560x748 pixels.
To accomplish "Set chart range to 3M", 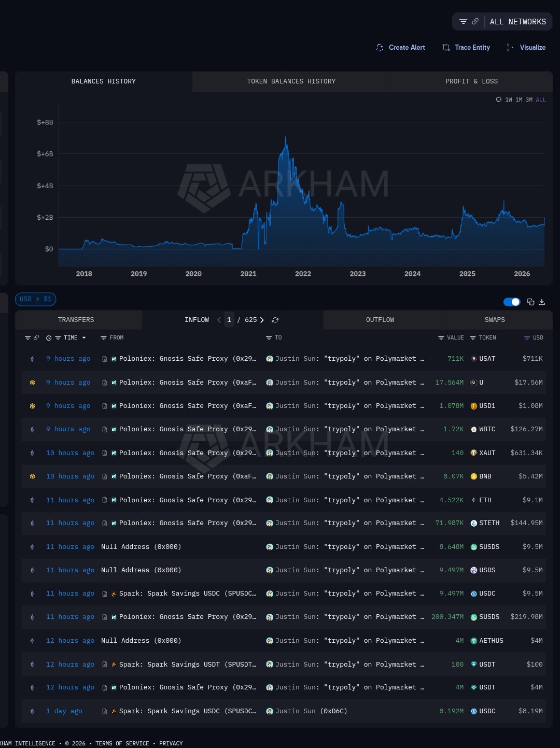I will pos(529,100).
